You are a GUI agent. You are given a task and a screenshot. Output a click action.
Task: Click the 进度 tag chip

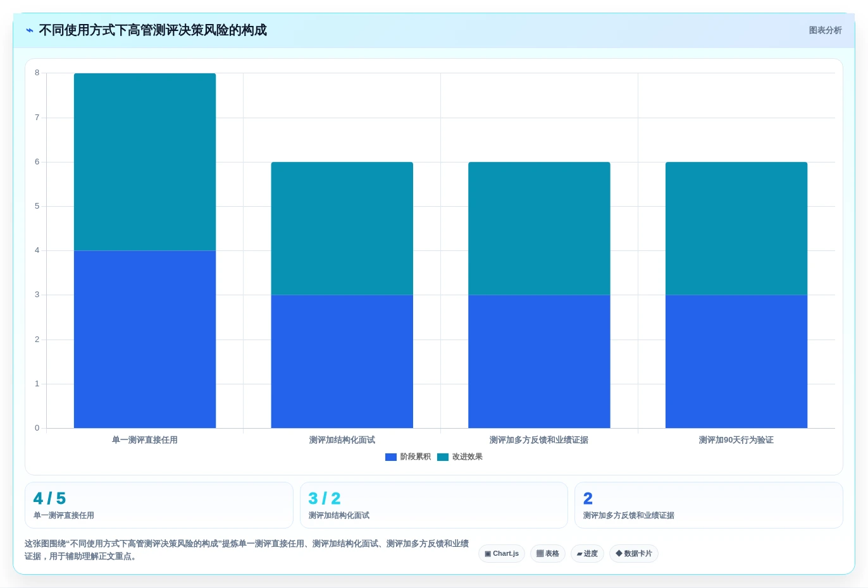tap(587, 554)
